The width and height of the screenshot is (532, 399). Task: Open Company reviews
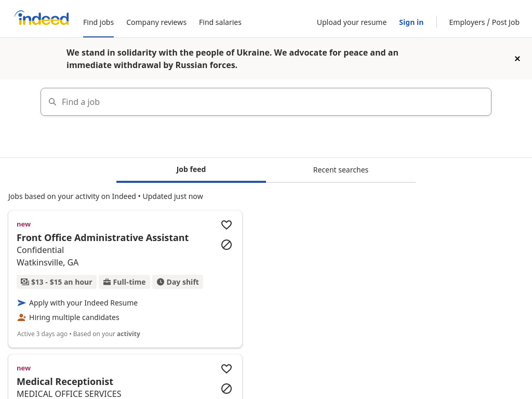156,22
